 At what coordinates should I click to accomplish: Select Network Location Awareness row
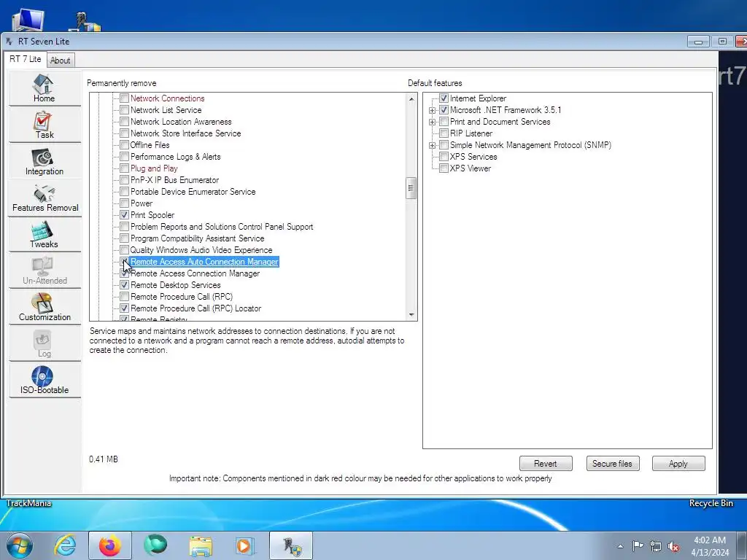[181, 122]
